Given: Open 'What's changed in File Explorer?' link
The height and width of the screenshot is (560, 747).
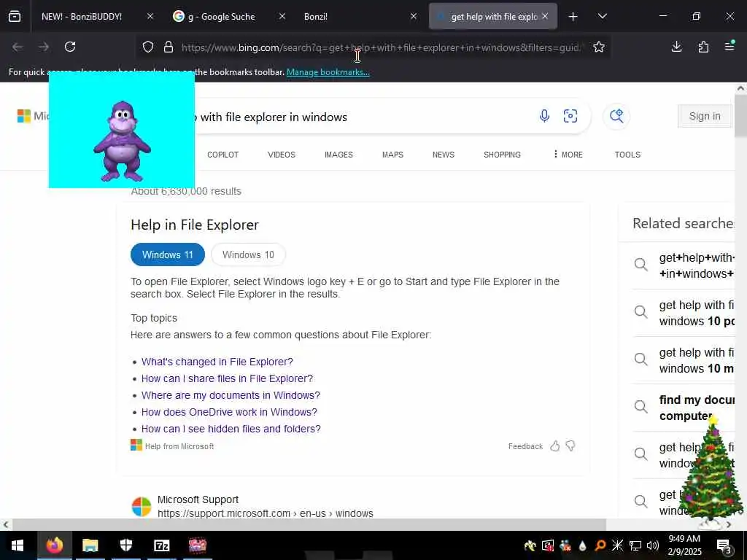Looking at the screenshot, I should point(217,362).
